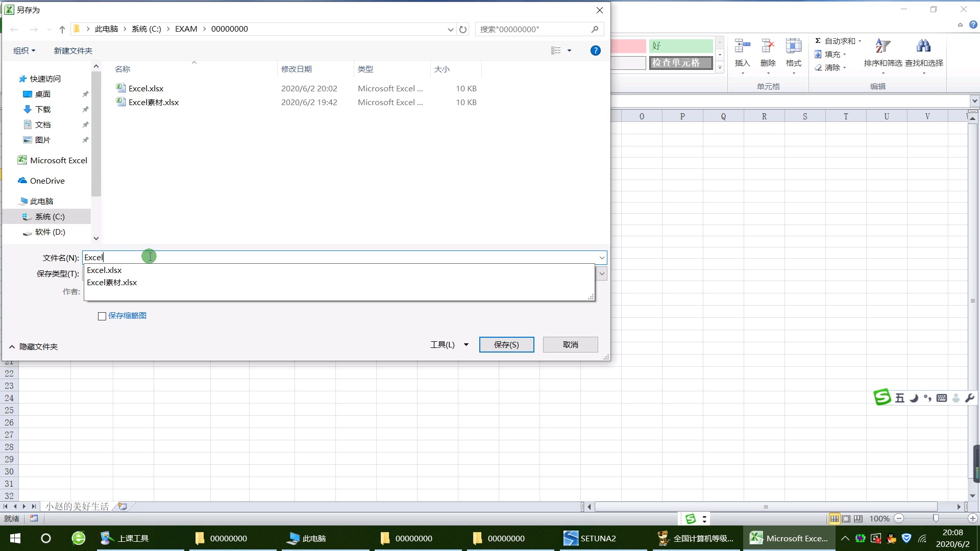Click New Folder button
980x551 pixels.
tap(73, 51)
